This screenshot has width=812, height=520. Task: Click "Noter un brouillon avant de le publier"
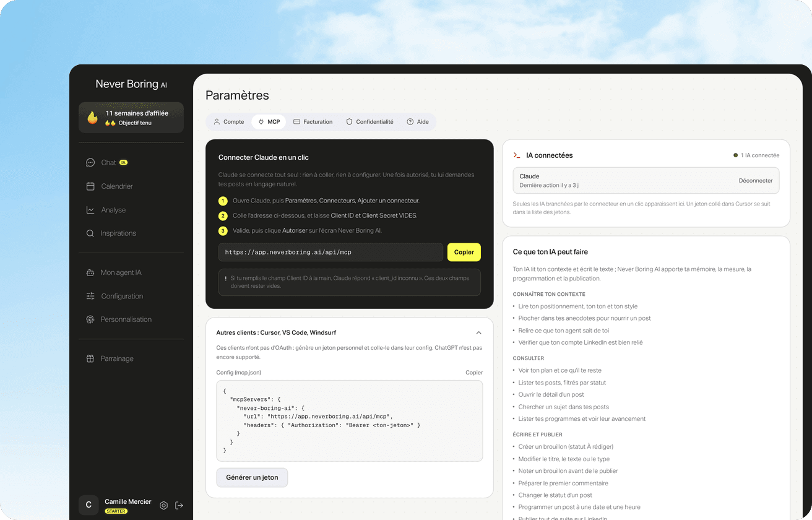pyautogui.click(x=568, y=470)
